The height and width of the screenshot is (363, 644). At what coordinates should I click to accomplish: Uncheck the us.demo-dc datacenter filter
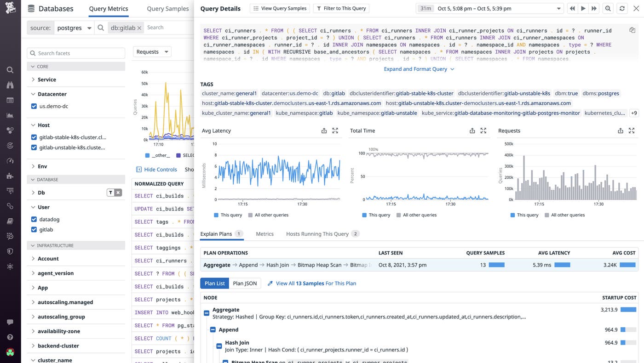pyautogui.click(x=34, y=106)
